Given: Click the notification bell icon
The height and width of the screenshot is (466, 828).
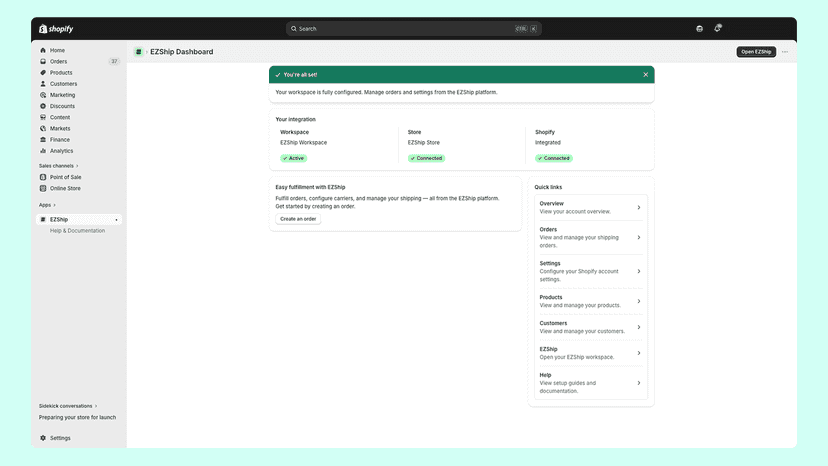Looking at the screenshot, I should pos(718,29).
